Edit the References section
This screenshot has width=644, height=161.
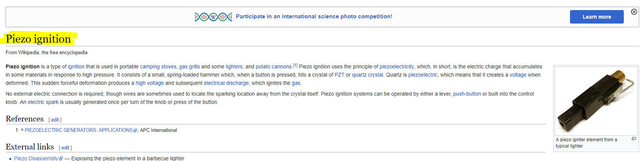[55, 120]
